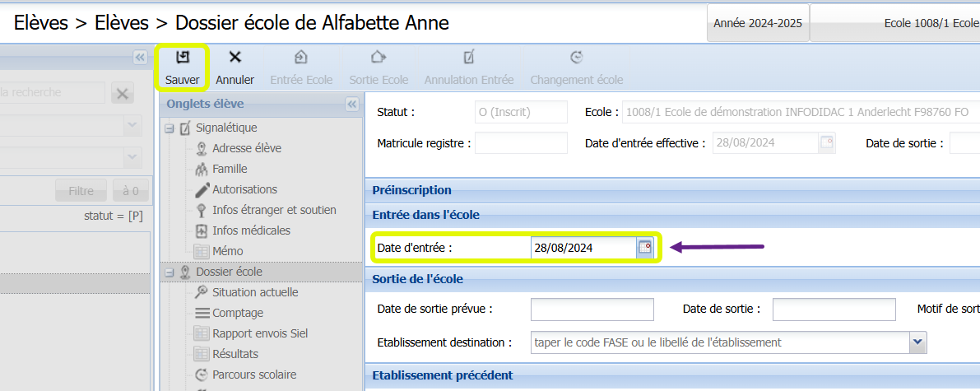Screen dimensions: 980x391
Task: Open Parcours scolaire tree item
Action: (x=254, y=375)
